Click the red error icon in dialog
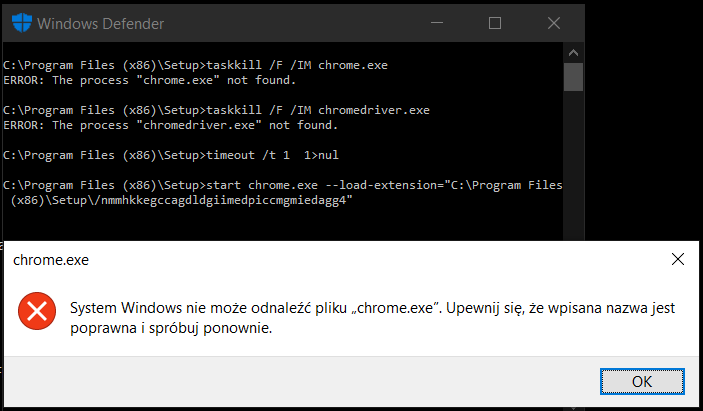 click(x=37, y=311)
